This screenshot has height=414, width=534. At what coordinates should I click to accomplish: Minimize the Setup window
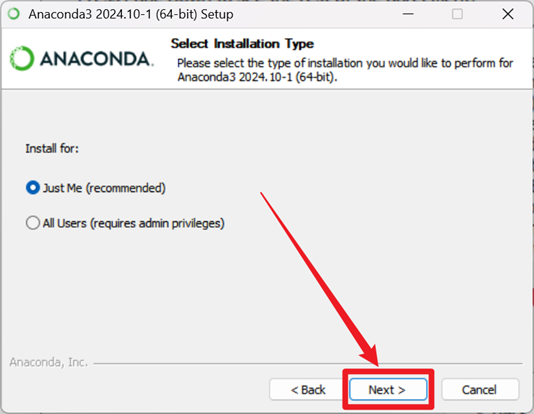click(408, 14)
